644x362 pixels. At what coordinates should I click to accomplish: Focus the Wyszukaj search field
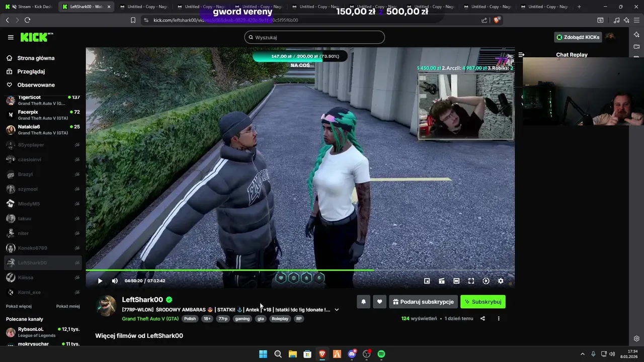[x=314, y=37]
